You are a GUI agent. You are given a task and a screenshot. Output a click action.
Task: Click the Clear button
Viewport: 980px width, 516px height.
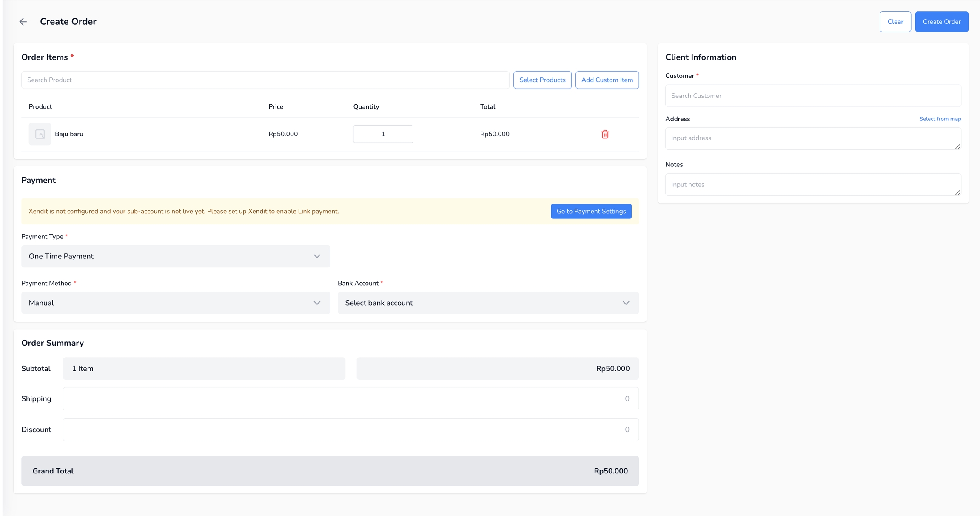[895, 22]
